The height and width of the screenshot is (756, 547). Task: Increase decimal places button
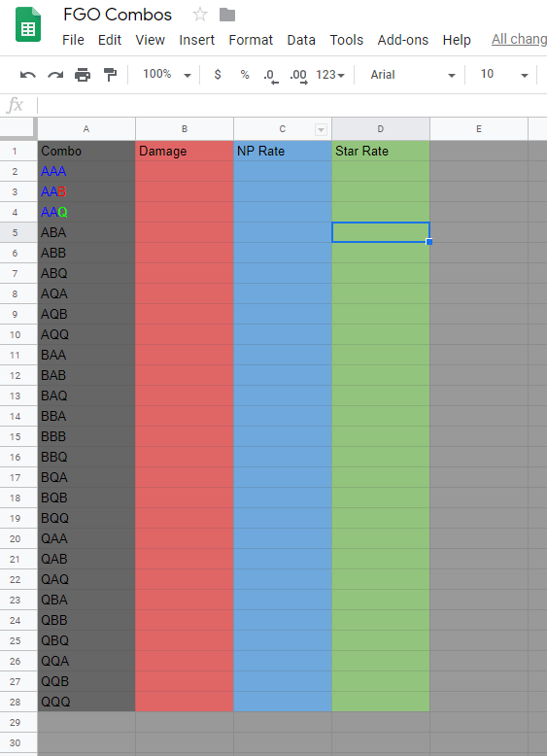click(298, 75)
